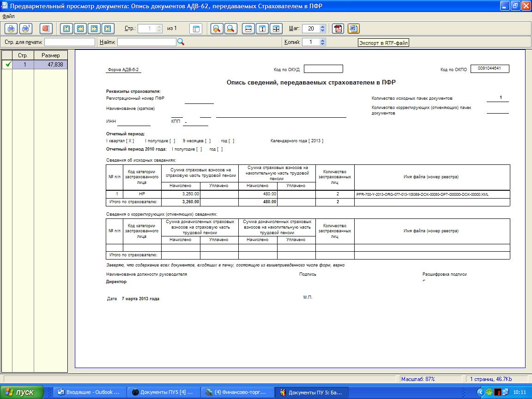Export document to PDF
The image size is (532, 399).
pyautogui.click(x=339, y=29)
